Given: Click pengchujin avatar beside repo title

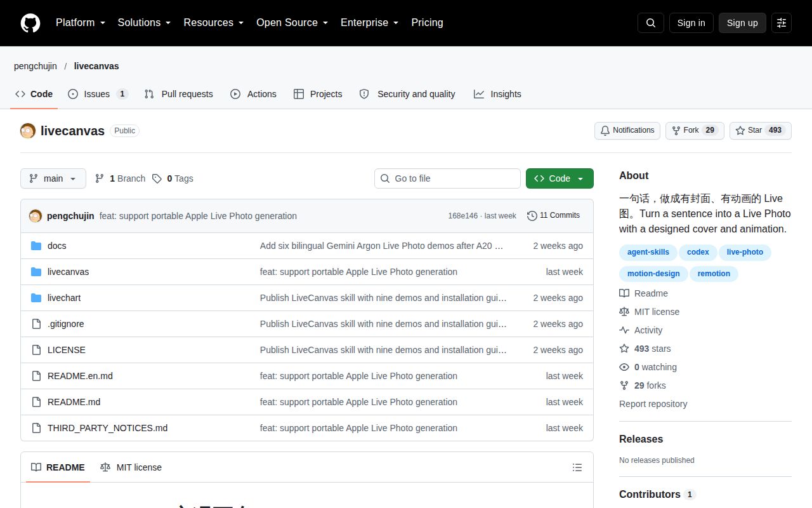Looking at the screenshot, I should (28, 131).
